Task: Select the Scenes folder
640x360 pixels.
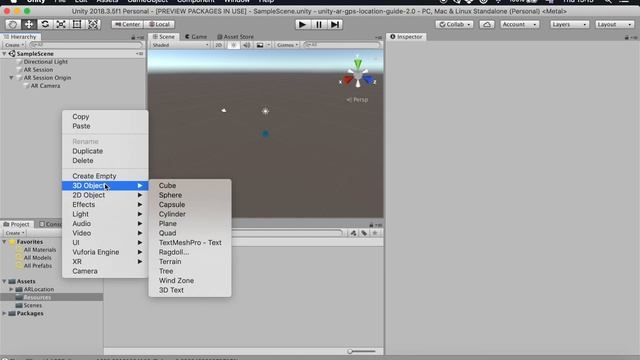Action: pyautogui.click(x=32, y=305)
